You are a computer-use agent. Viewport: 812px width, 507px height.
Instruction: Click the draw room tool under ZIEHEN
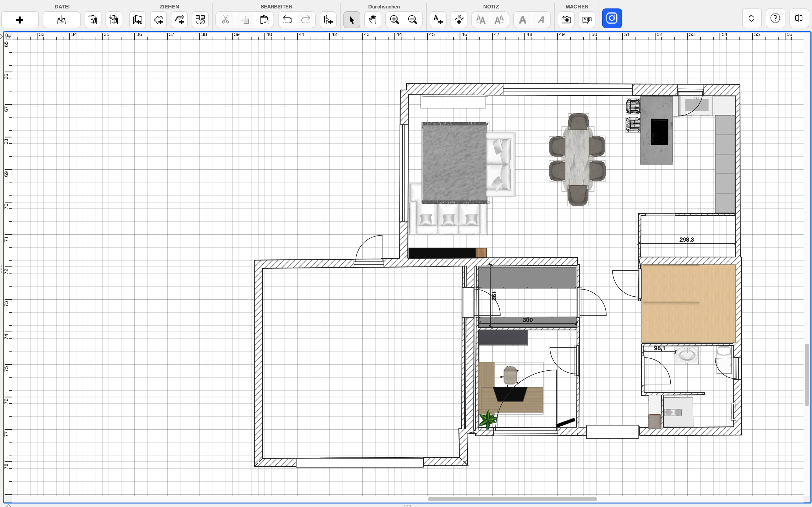[158, 20]
